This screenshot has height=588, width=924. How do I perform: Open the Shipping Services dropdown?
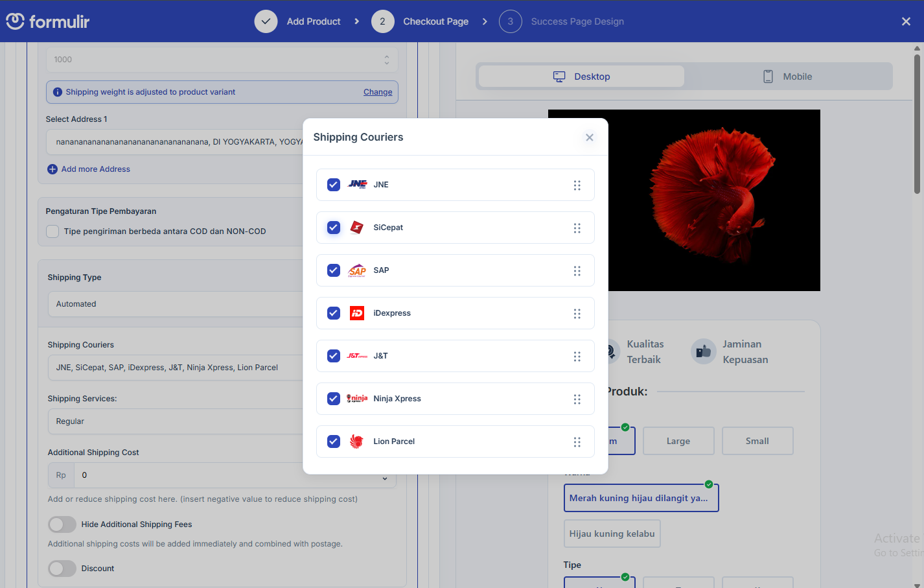point(175,421)
